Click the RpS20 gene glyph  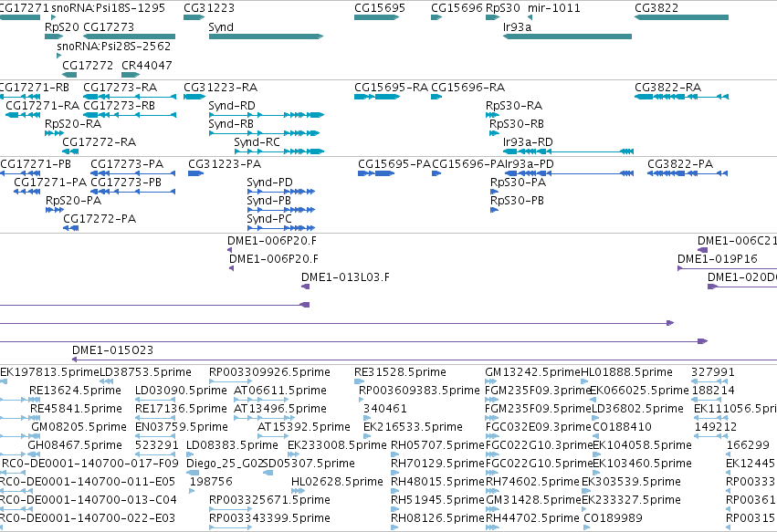[54, 37]
